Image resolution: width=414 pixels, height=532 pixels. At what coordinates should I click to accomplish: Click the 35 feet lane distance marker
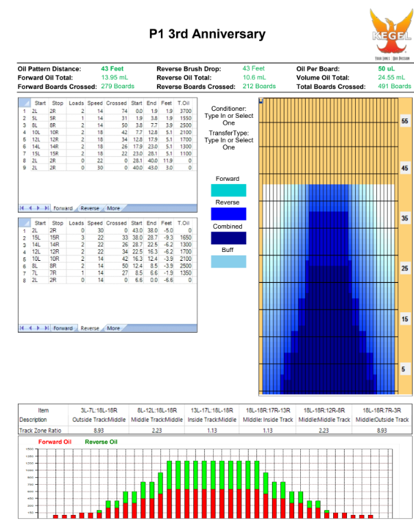tap(404, 218)
